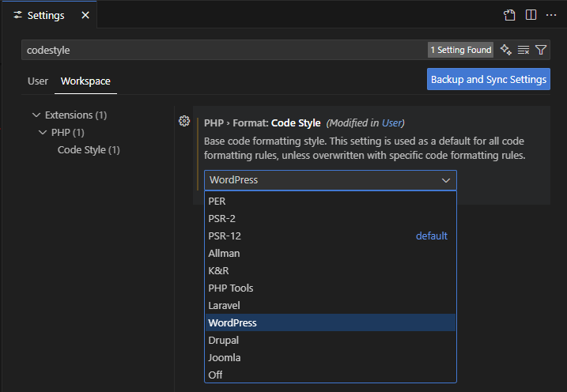Click Settings tab sliders icon
This screenshot has width=567, height=392.
[x=17, y=15]
